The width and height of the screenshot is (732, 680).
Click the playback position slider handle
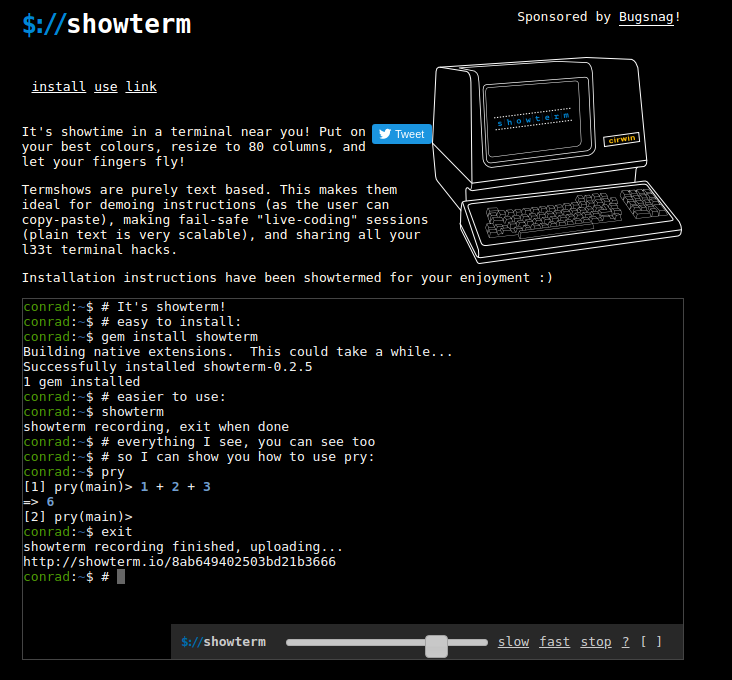pyautogui.click(x=436, y=646)
